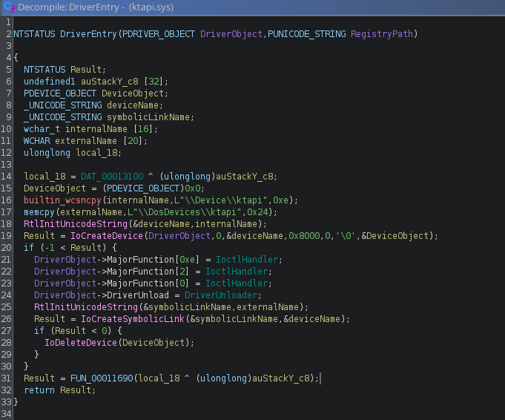Select the 0x8000 device type constant
Screen dimensions: 505x420
(304, 236)
